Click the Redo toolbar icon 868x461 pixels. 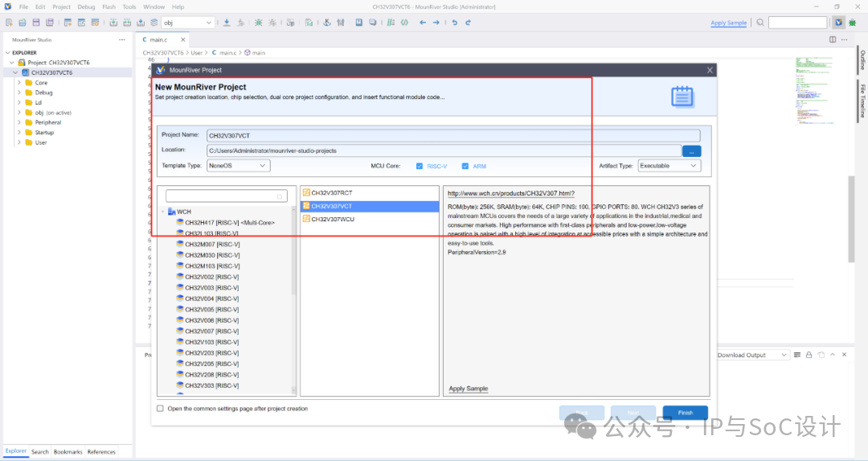(x=468, y=23)
